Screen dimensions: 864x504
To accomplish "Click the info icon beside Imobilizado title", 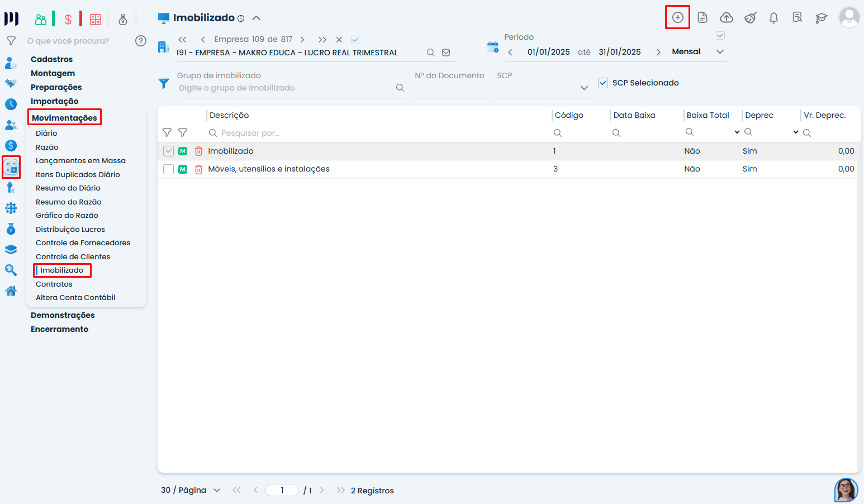I will (241, 18).
